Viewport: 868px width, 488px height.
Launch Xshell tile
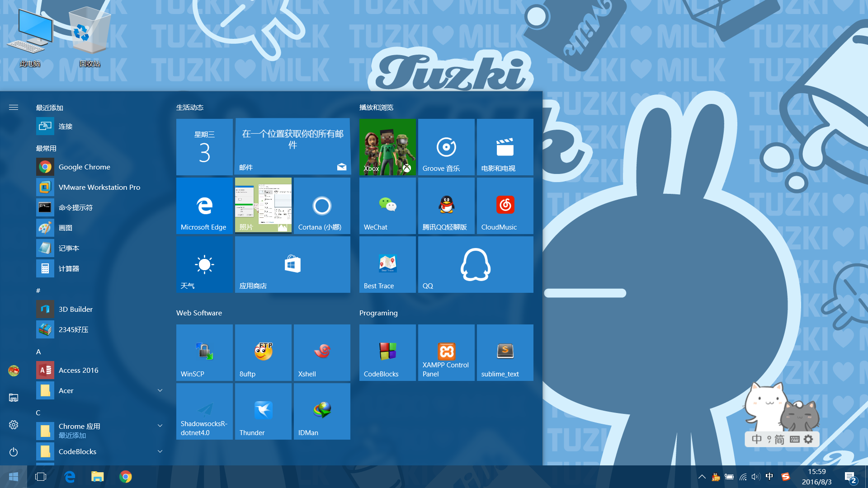click(x=322, y=352)
